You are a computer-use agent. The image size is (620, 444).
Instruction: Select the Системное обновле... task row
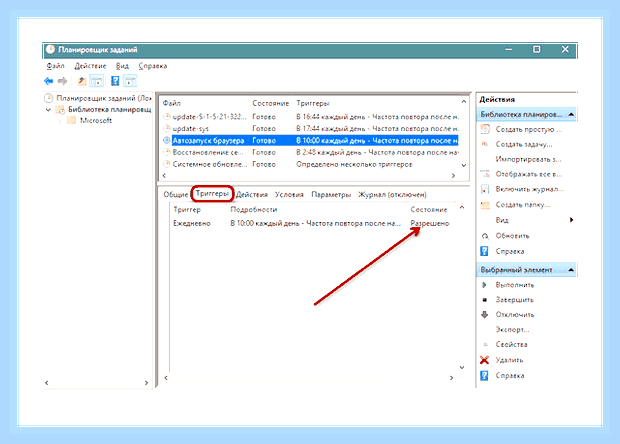(311, 164)
